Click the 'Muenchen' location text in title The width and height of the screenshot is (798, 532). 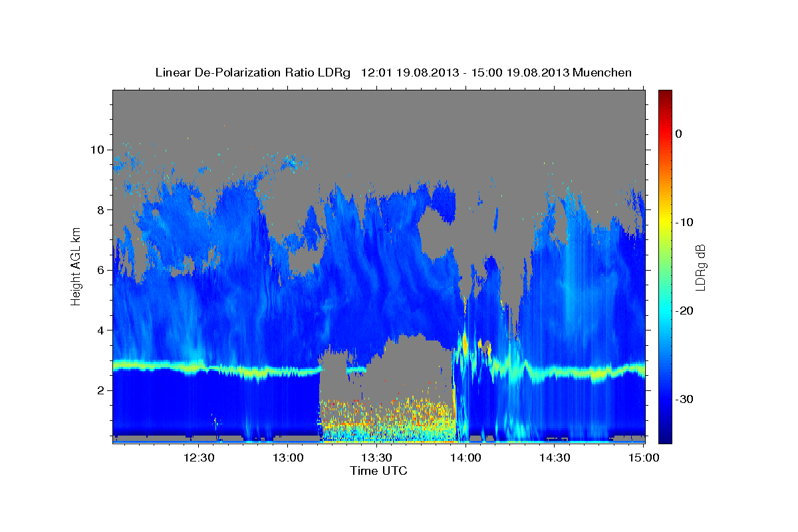click(x=602, y=72)
